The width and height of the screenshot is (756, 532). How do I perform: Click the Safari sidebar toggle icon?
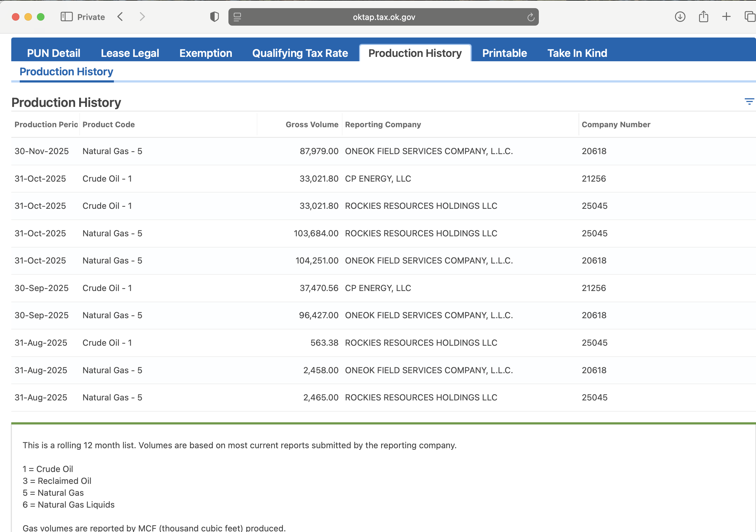[67, 17]
